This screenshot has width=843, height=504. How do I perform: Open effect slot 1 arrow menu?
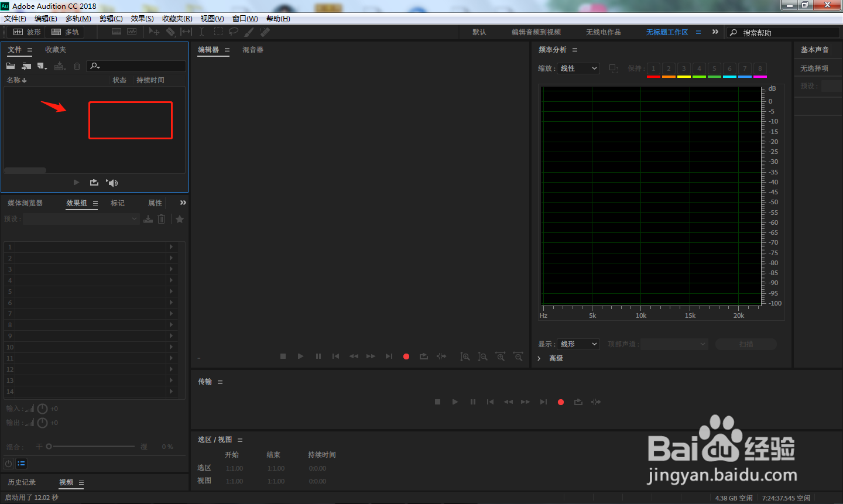pos(171,247)
